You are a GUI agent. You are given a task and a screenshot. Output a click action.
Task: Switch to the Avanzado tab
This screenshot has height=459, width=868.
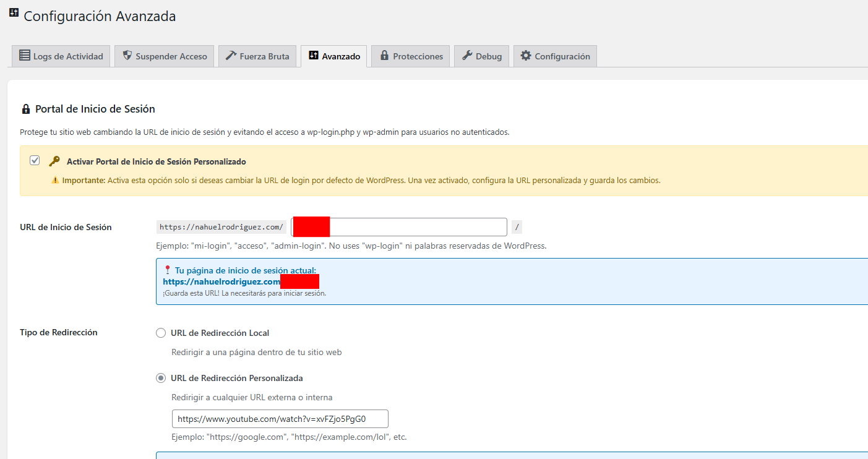334,56
